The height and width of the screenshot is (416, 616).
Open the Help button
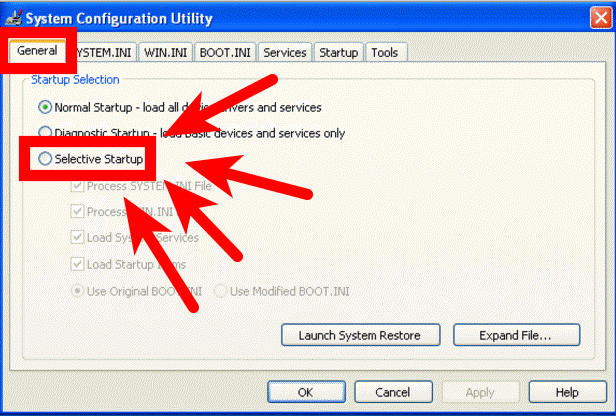click(x=567, y=392)
